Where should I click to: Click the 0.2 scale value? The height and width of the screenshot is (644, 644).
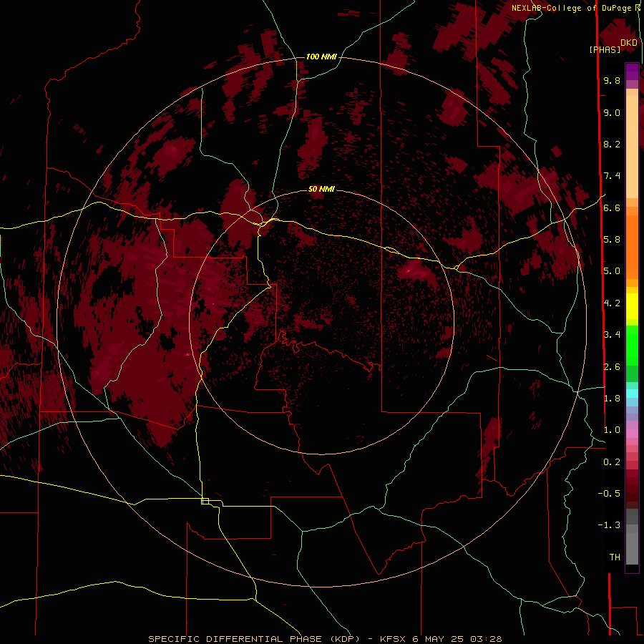(612, 462)
